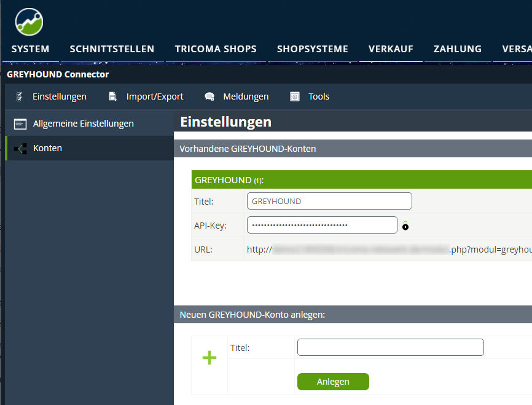Screen dimensions: 532x405
Task: Click the Konten branch icon
Action: (20, 149)
